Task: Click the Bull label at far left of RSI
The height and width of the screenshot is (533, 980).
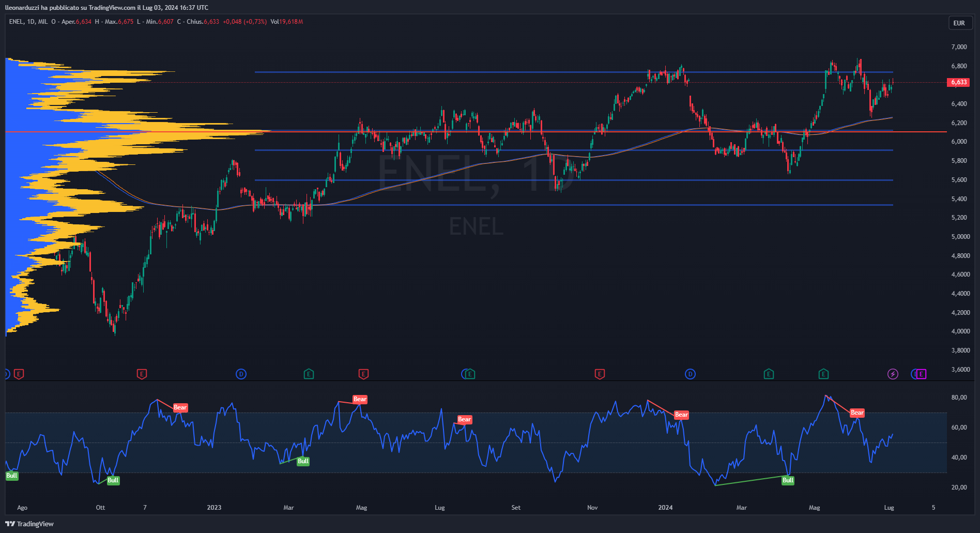Action: (x=11, y=476)
